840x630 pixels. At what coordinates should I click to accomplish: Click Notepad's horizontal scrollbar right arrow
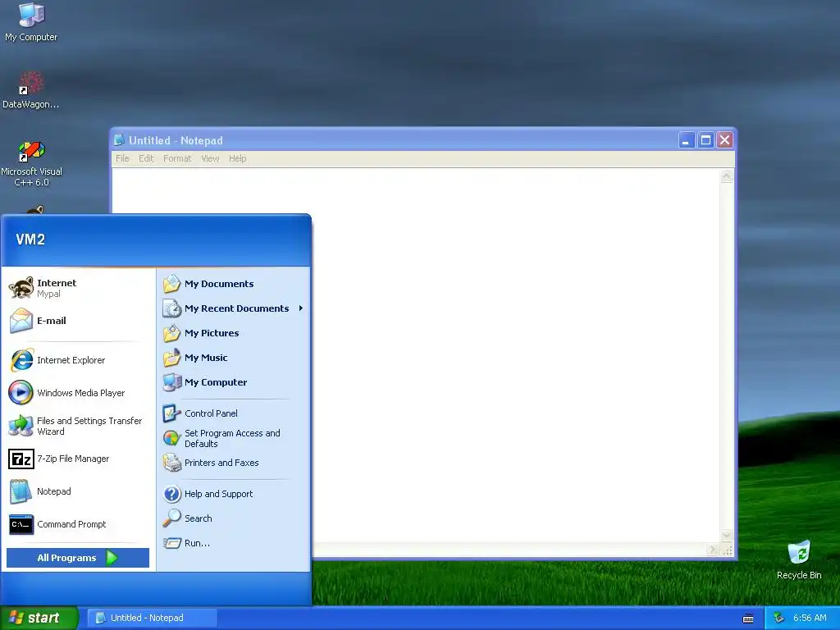click(x=713, y=549)
